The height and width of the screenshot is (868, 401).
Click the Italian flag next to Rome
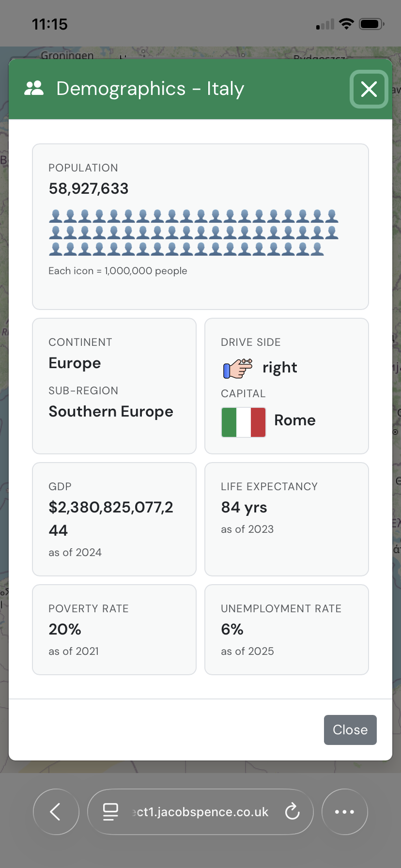(243, 422)
